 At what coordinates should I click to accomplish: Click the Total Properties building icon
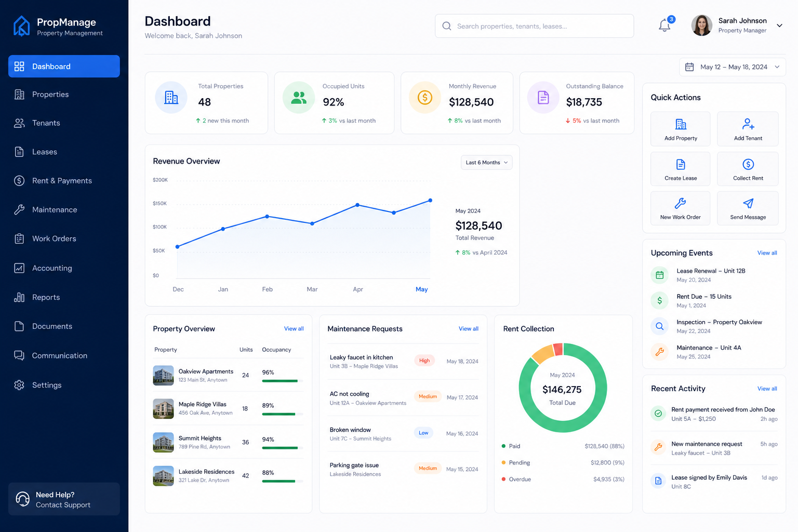point(171,97)
